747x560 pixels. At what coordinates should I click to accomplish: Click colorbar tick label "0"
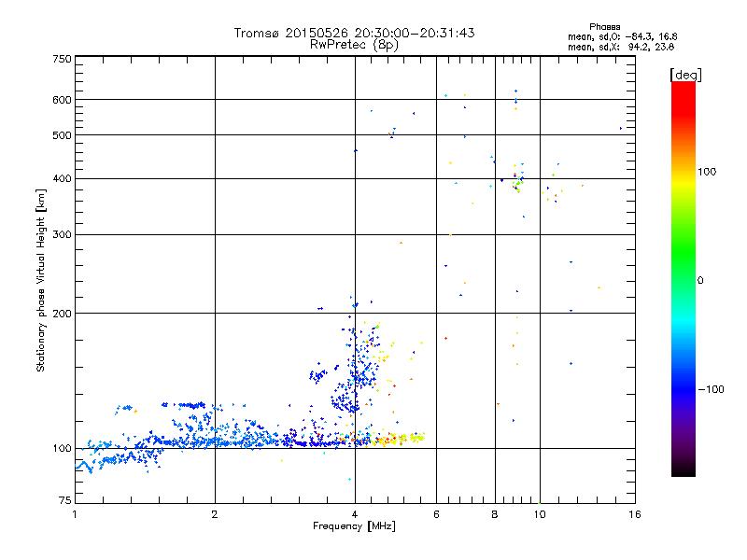700,281
